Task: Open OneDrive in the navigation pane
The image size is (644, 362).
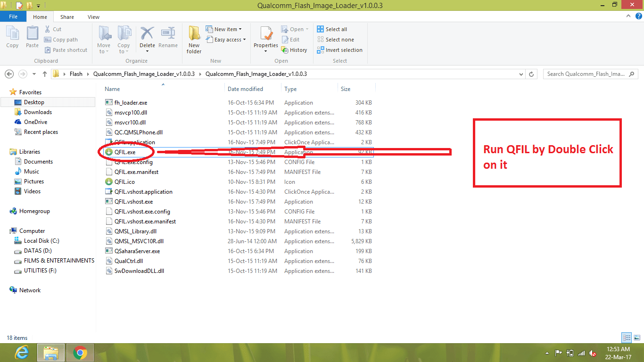Action: click(x=35, y=122)
